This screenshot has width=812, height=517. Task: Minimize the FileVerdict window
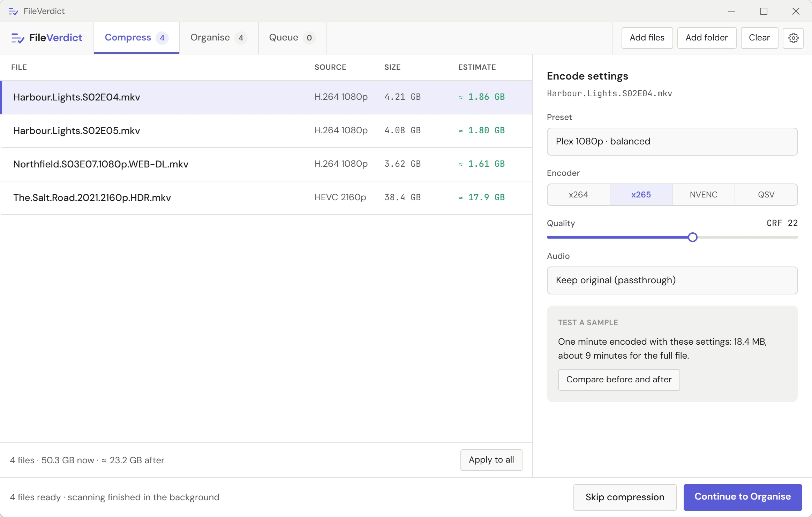click(732, 11)
